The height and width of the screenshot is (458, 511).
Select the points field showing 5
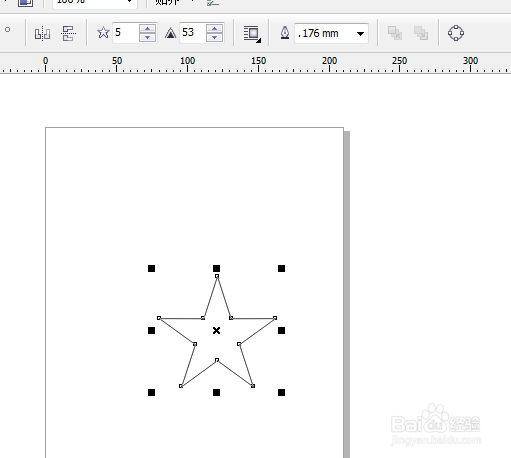pos(125,33)
